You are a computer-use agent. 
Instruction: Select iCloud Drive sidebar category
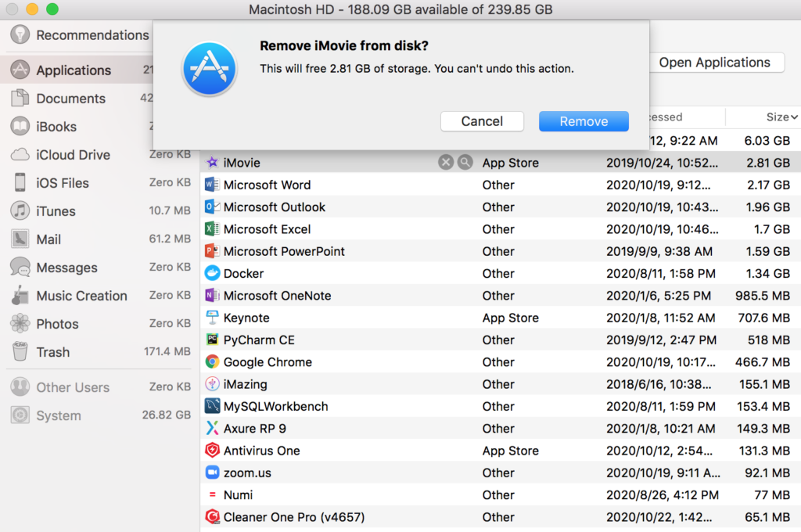pyautogui.click(x=73, y=155)
